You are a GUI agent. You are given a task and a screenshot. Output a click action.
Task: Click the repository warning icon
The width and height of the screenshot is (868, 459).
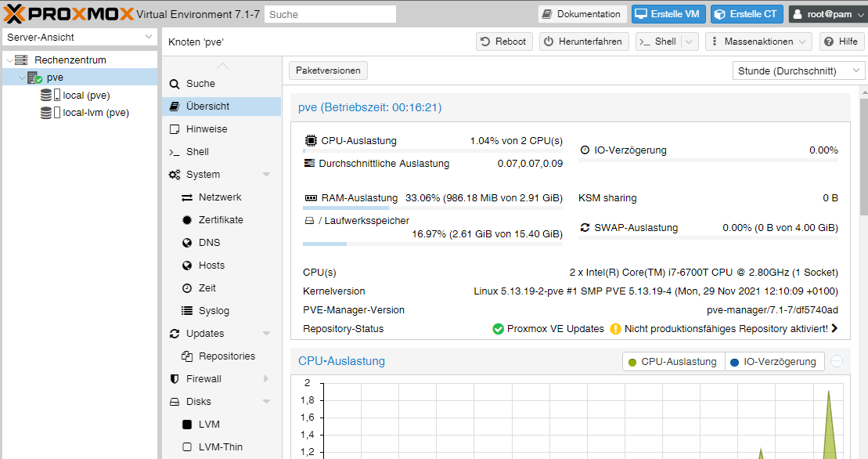click(x=615, y=329)
